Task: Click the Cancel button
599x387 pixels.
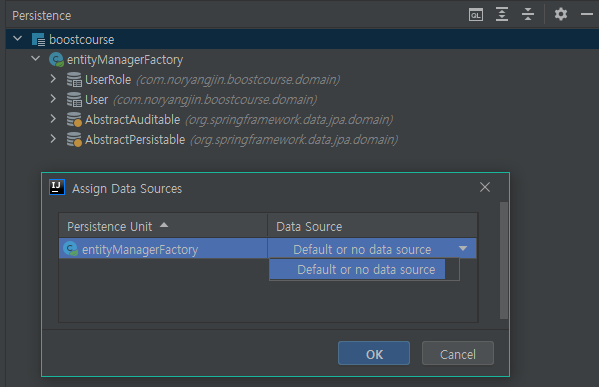Action: pyautogui.click(x=458, y=353)
